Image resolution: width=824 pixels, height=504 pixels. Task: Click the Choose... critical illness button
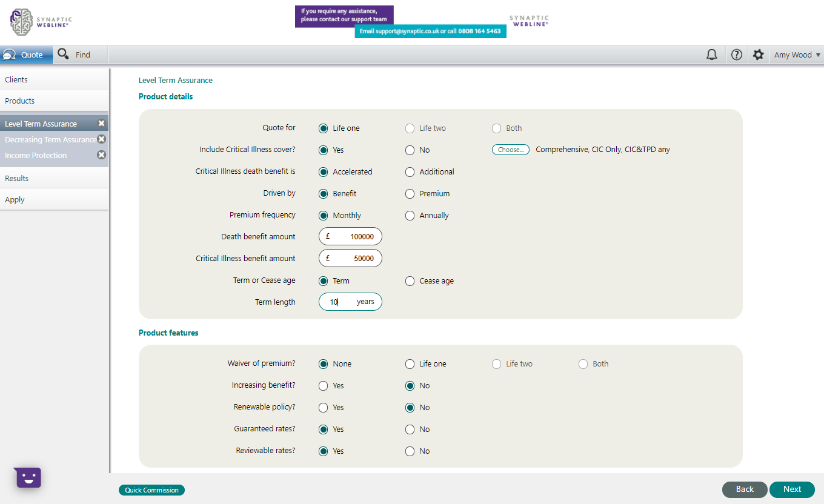(510, 150)
